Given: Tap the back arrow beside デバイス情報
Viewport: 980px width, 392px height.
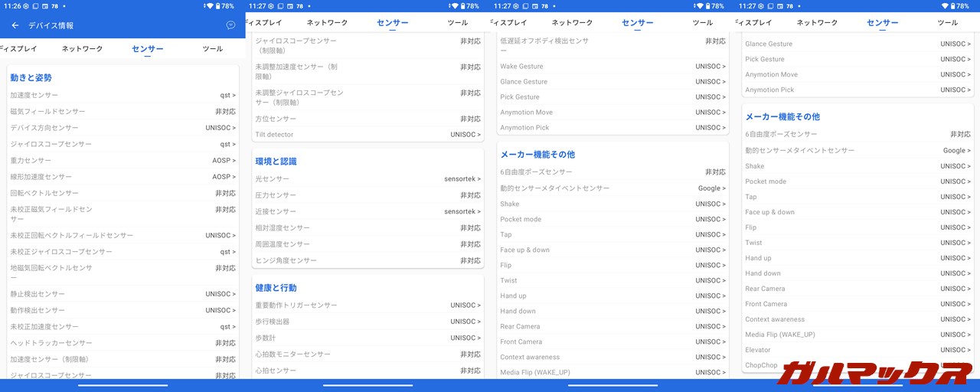Looking at the screenshot, I should pos(15,25).
